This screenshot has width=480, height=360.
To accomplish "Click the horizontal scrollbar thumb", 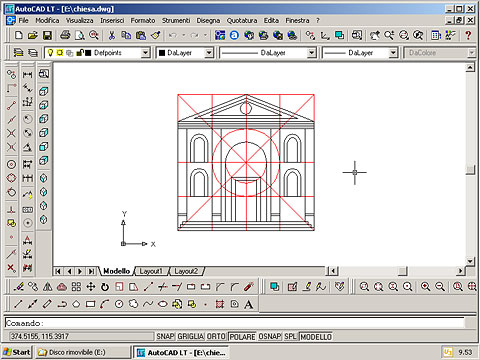I will (402, 271).
